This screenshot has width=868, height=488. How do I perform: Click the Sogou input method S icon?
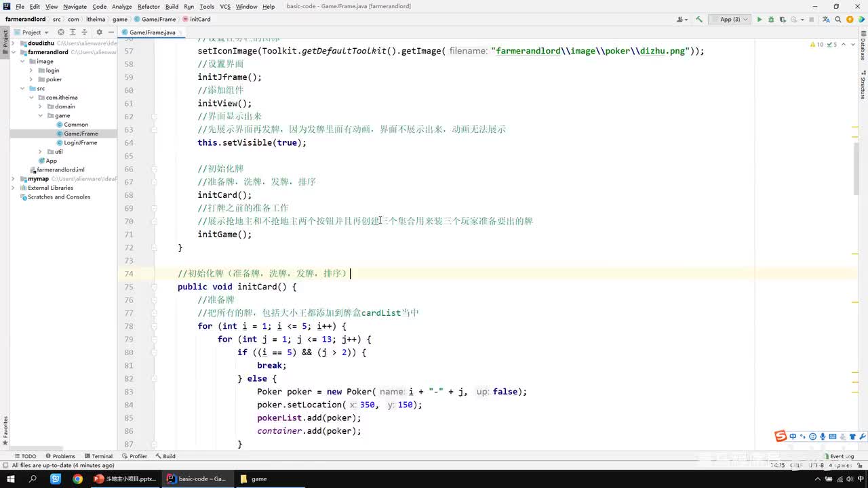(781, 436)
